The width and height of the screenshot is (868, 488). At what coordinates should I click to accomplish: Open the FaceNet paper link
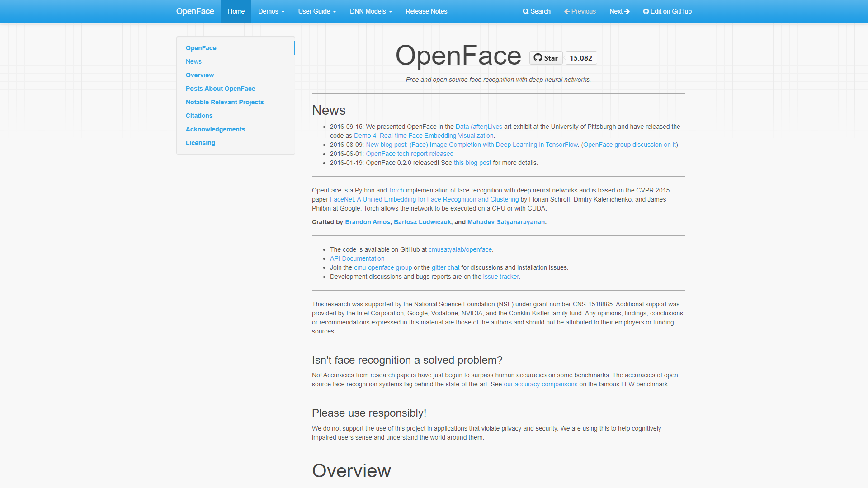(424, 199)
